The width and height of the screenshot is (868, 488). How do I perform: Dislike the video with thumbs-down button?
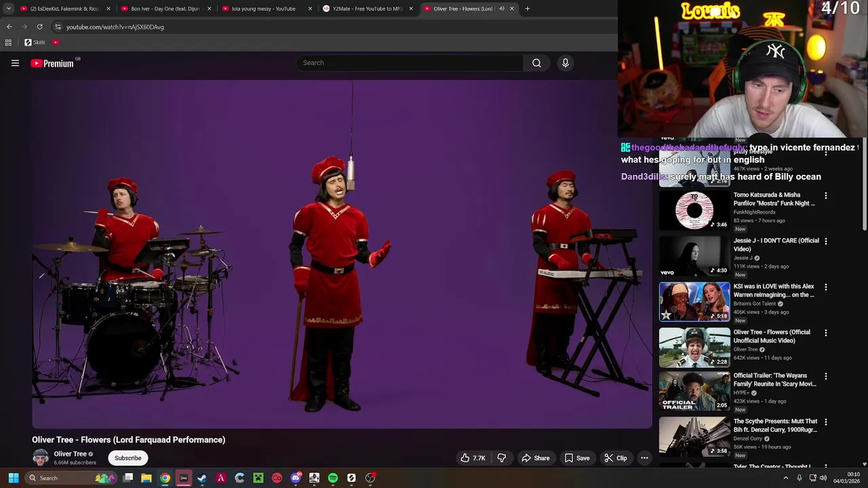(502, 458)
